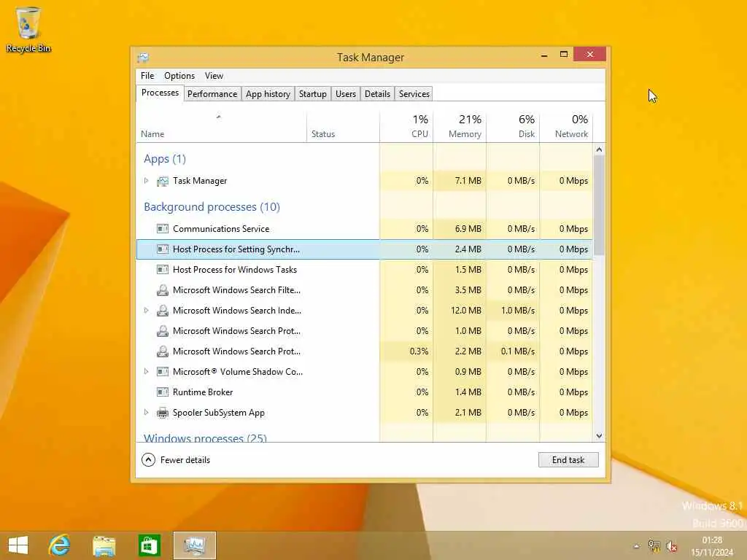This screenshot has width=747, height=560.
Task: Sort processes by the Name column
Action: [221, 126]
